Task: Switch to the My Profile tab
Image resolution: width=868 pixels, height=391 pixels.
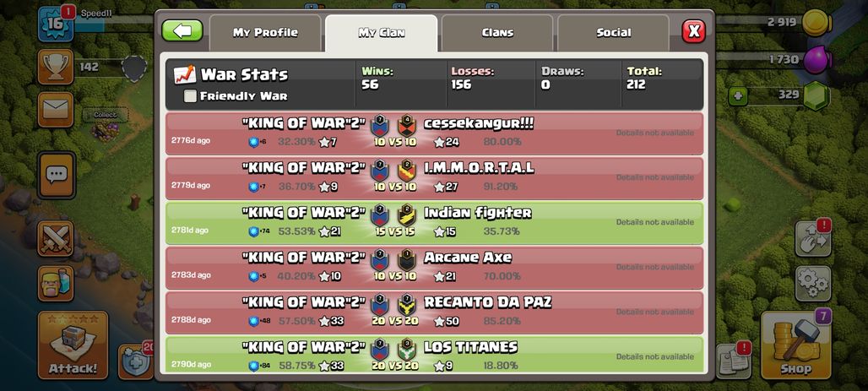Action: pos(265,33)
